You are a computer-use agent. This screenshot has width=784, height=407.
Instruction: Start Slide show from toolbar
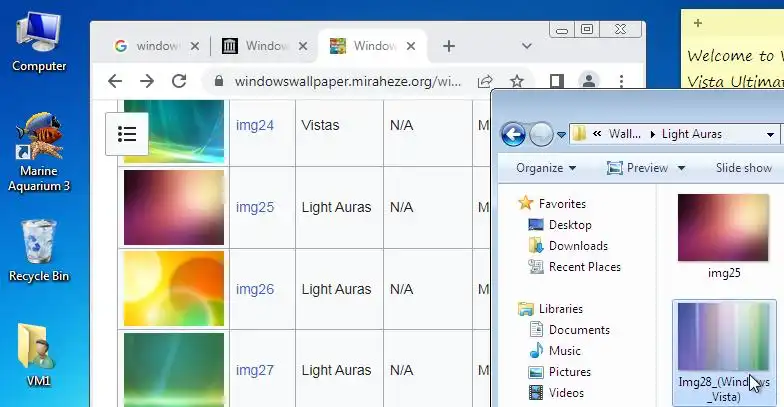(744, 168)
